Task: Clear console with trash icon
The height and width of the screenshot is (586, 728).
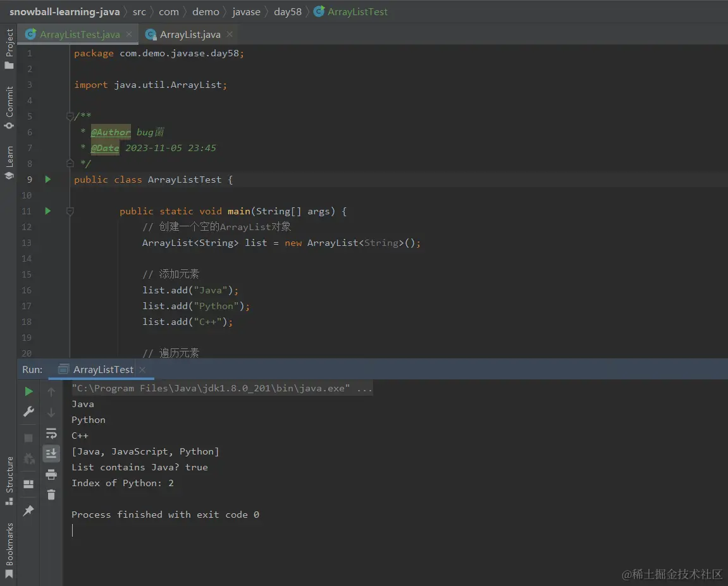Action: click(x=51, y=495)
